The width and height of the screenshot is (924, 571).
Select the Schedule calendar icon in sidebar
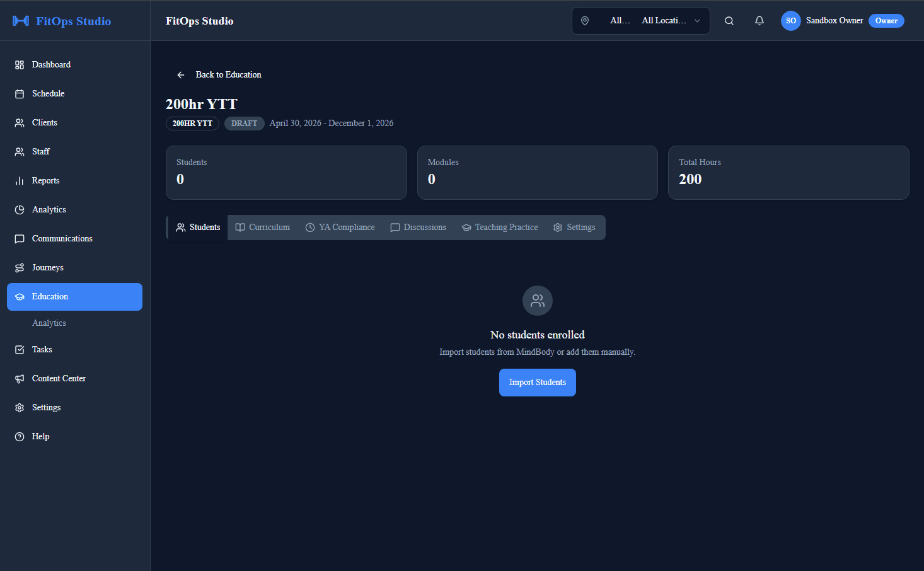[x=20, y=93]
